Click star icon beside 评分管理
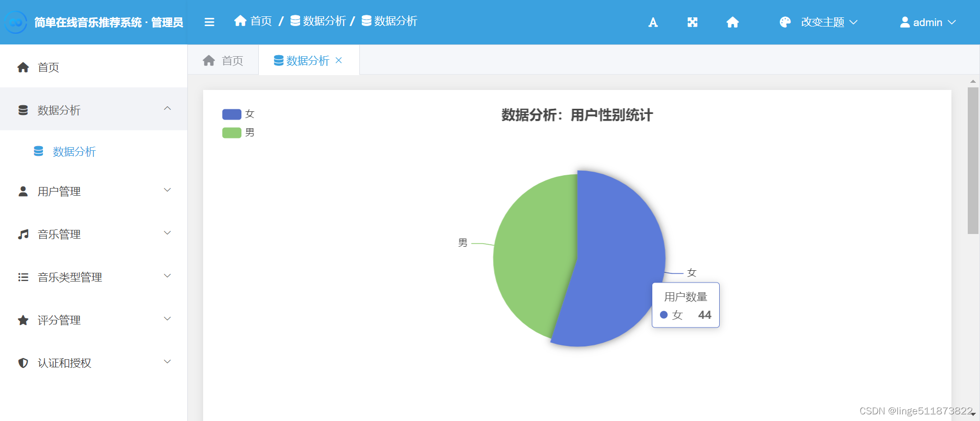 pos(23,320)
